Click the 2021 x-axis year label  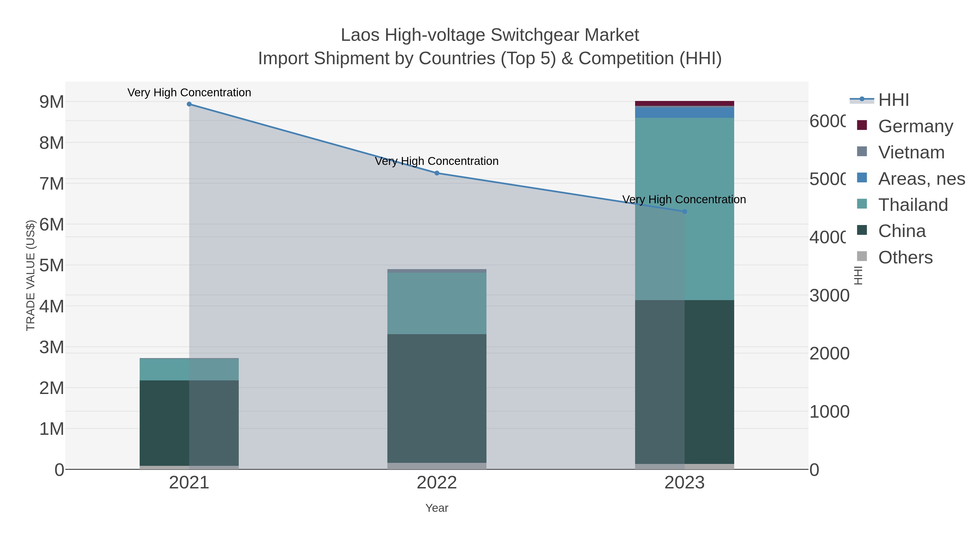click(189, 483)
